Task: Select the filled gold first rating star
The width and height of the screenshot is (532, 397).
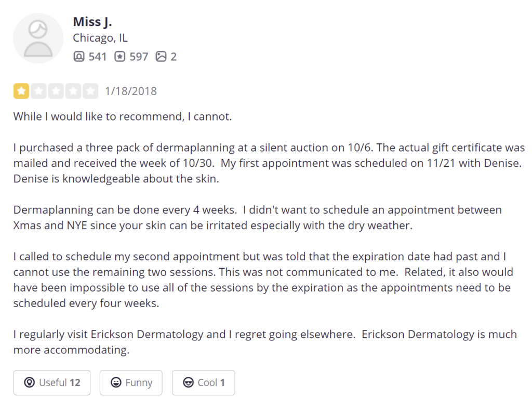Action: (x=21, y=91)
